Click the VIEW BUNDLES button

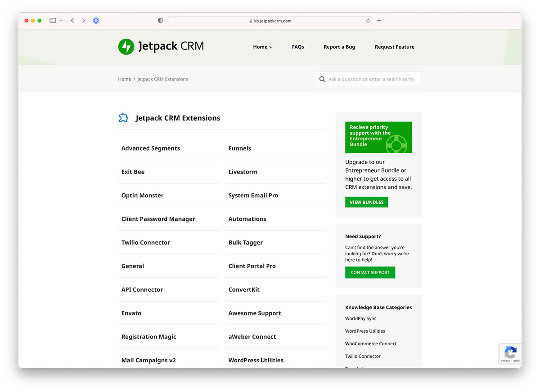tap(367, 202)
